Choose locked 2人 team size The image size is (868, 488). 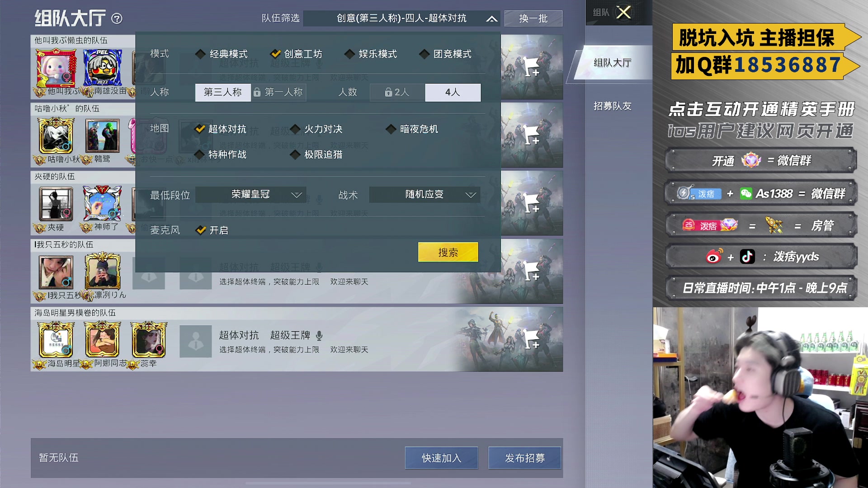pos(397,93)
